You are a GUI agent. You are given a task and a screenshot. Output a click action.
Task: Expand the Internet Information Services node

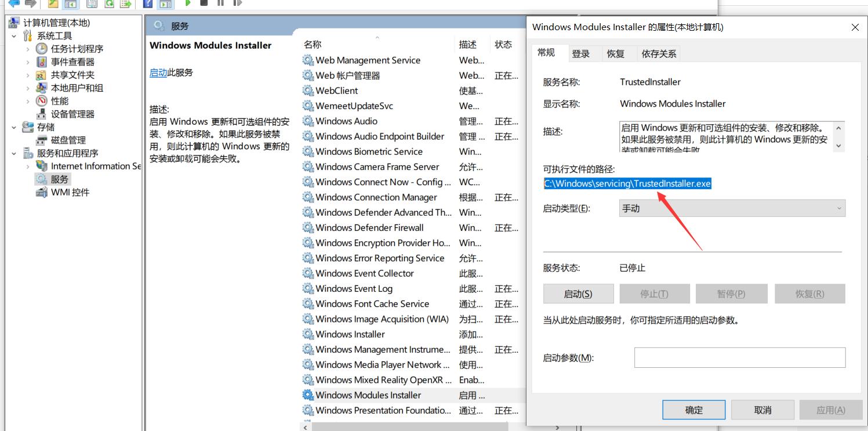28,166
